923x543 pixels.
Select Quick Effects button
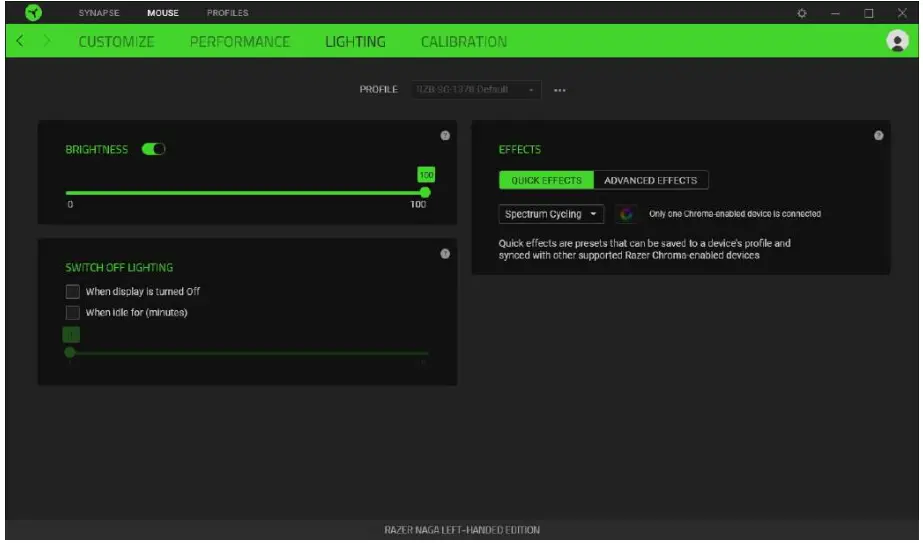point(546,180)
